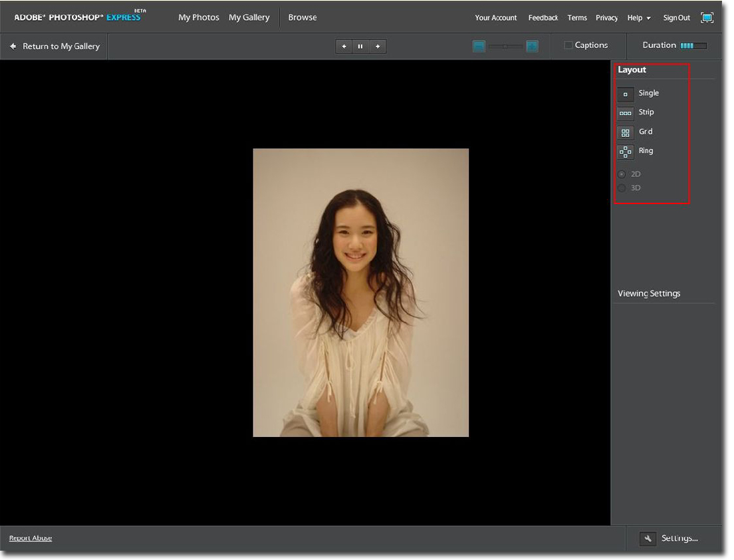734x560 pixels.
Task: Select the Ring layout icon
Action: tap(626, 152)
